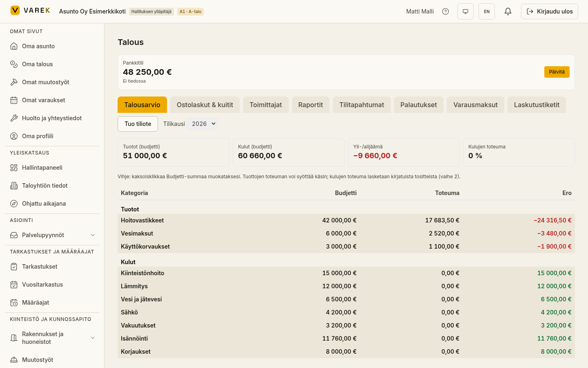The image size is (588, 368).
Task: Click the Pankkitili balance 48 250,00 €
Action: click(147, 72)
